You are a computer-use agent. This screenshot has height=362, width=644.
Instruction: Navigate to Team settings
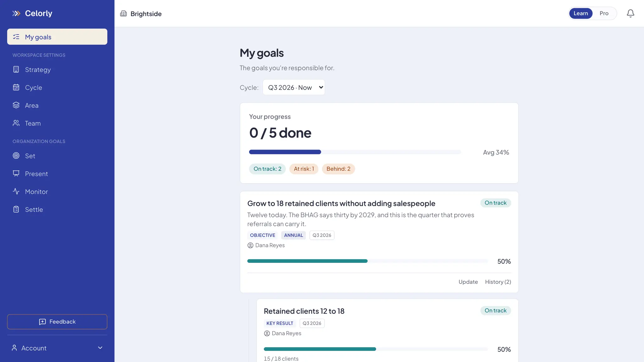pyautogui.click(x=57, y=123)
